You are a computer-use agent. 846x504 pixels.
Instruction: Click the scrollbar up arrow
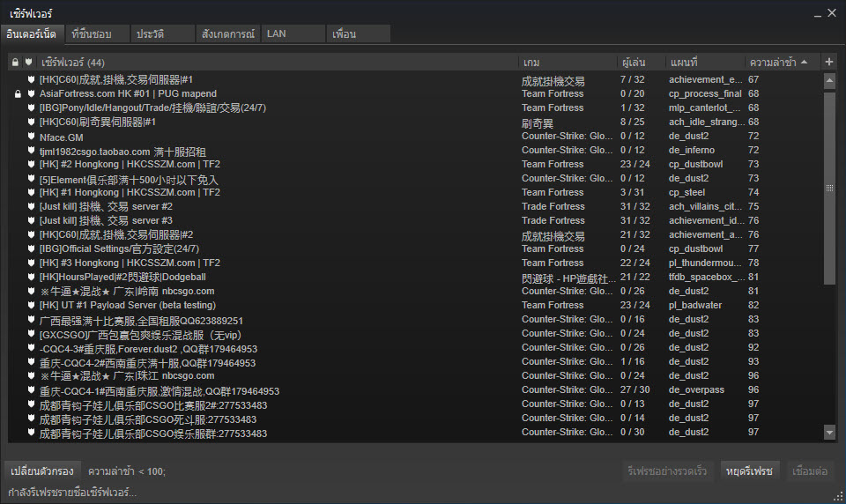(x=830, y=81)
